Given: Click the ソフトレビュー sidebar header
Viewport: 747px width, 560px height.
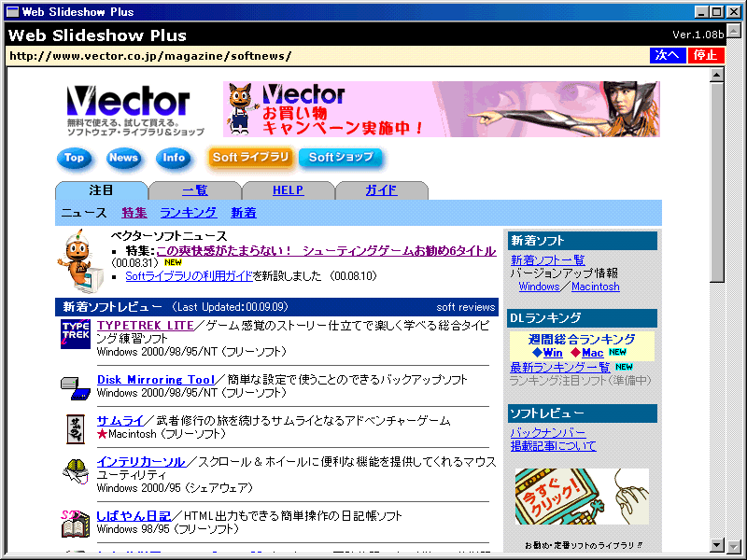Looking at the screenshot, I should pos(582,413).
